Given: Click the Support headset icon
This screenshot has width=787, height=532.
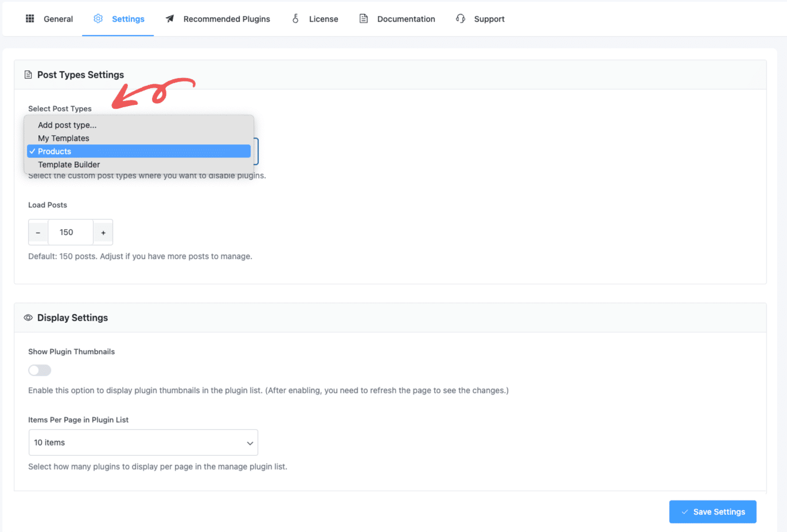Looking at the screenshot, I should [460, 18].
